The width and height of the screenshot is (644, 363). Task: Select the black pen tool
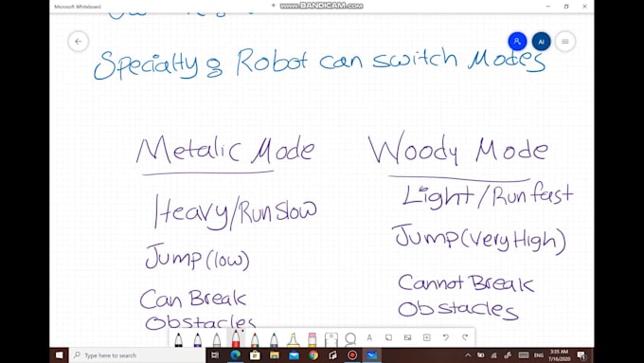[x=178, y=339]
